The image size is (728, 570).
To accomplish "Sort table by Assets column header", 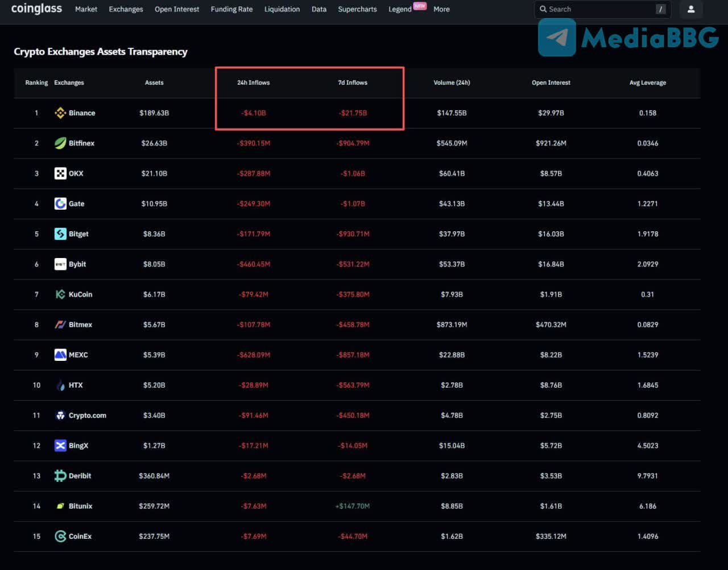I will click(154, 82).
